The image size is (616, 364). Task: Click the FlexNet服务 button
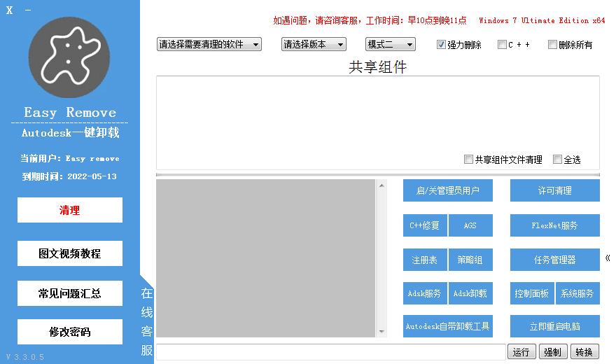[554, 225]
